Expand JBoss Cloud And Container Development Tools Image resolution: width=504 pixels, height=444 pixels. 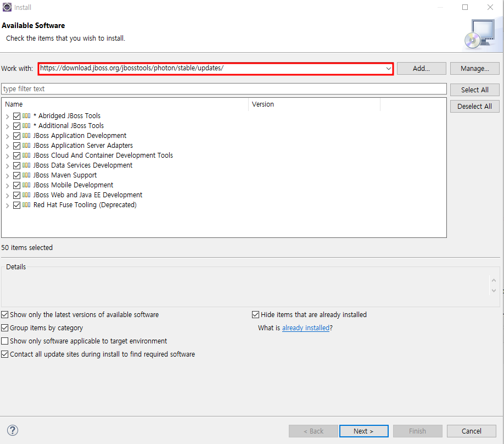7,156
